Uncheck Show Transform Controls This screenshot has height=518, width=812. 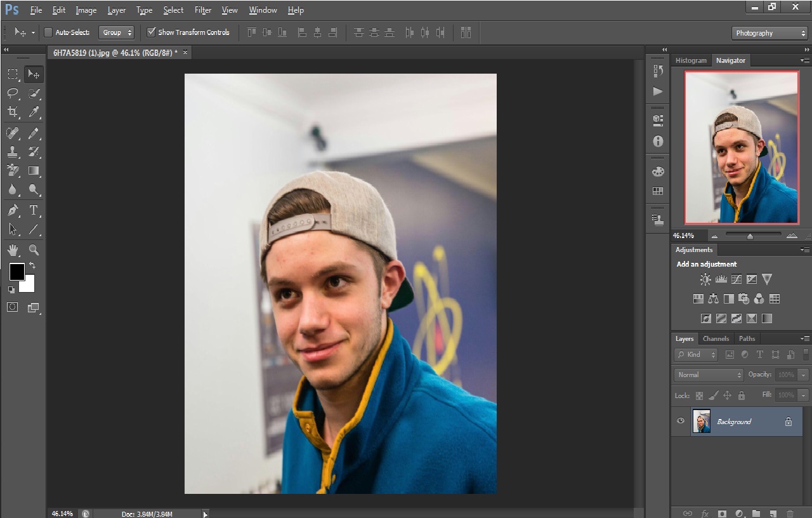pos(151,32)
